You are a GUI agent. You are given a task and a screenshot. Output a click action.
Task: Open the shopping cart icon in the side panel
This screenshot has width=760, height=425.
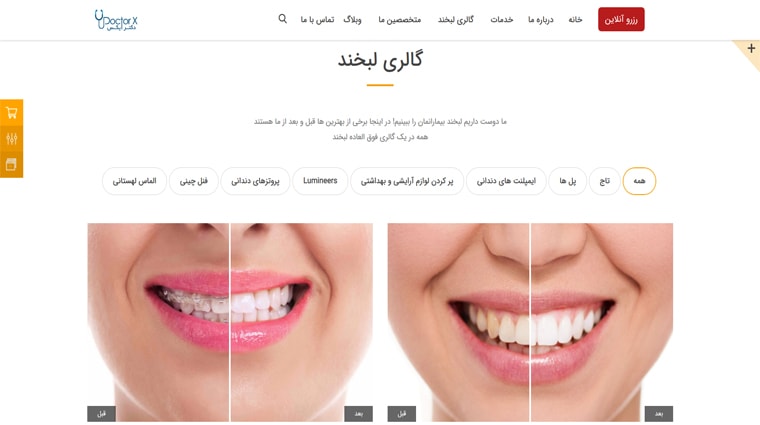(12, 113)
